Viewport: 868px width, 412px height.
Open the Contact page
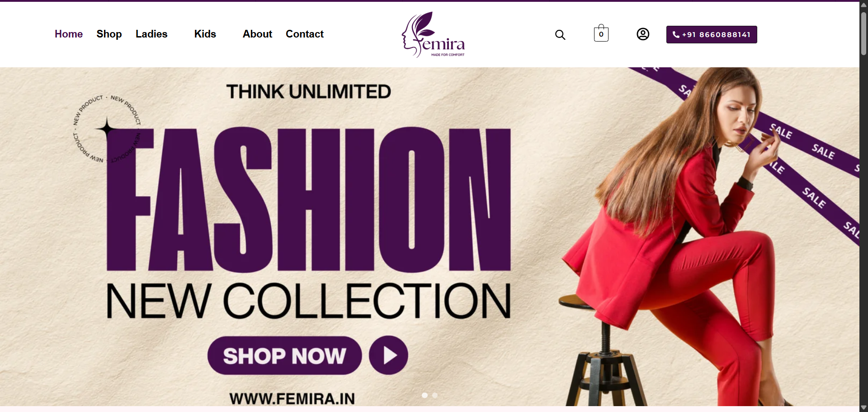[x=305, y=34]
